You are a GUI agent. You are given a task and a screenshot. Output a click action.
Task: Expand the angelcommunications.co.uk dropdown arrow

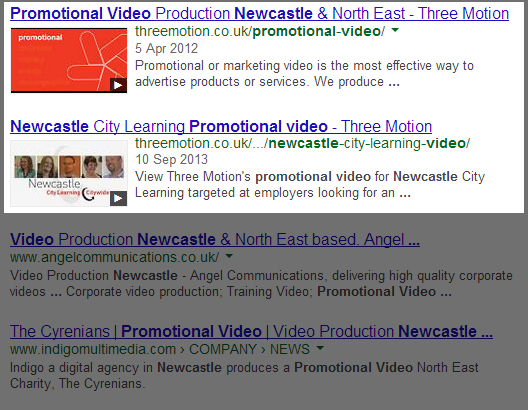pos(229,256)
